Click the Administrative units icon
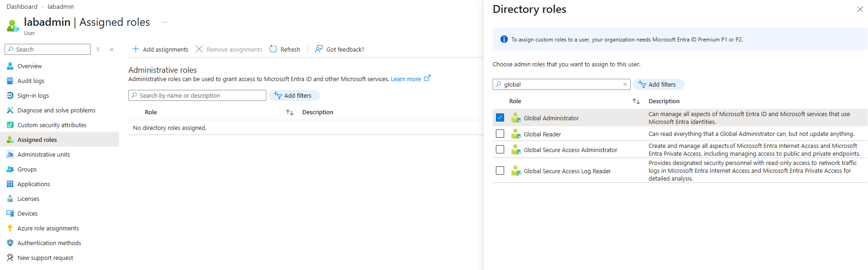Viewport: 868px width, 270px height. pos(10,154)
